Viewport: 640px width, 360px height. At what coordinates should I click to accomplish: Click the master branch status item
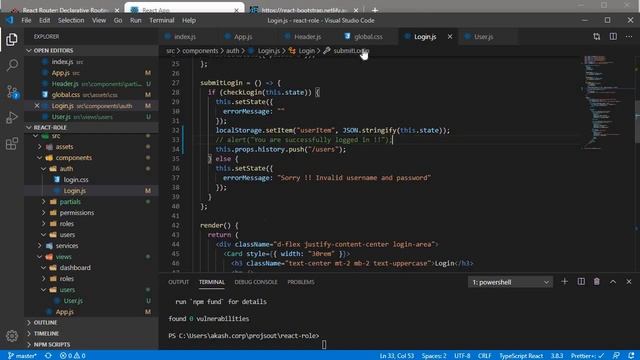click(22, 356)
